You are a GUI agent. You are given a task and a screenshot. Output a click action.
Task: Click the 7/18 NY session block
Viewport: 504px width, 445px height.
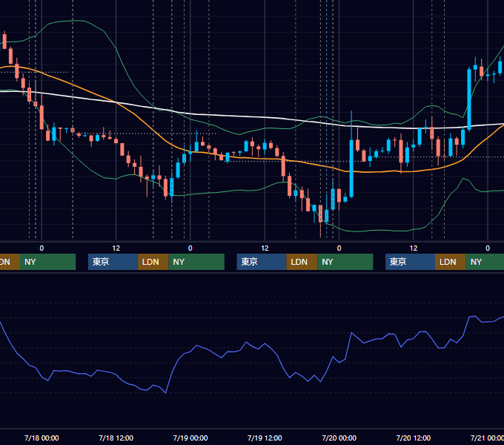click(x=196, y=262)
